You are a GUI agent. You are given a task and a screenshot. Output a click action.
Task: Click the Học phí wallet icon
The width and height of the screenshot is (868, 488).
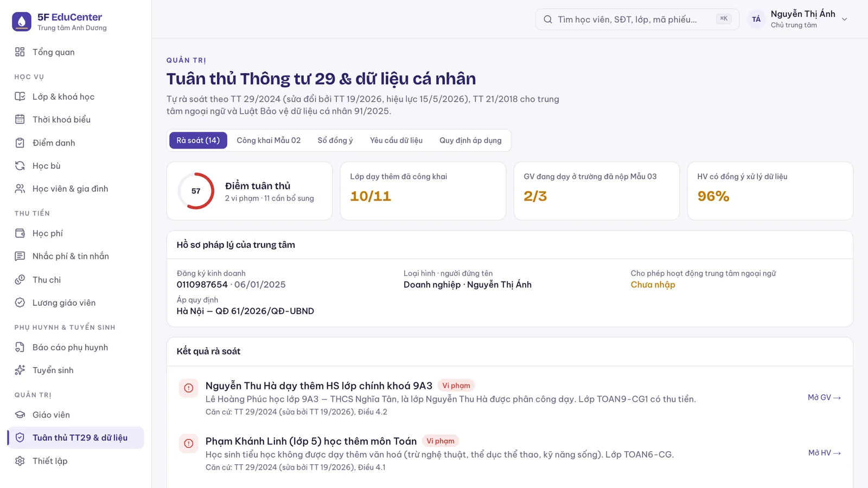pos(20,233)
